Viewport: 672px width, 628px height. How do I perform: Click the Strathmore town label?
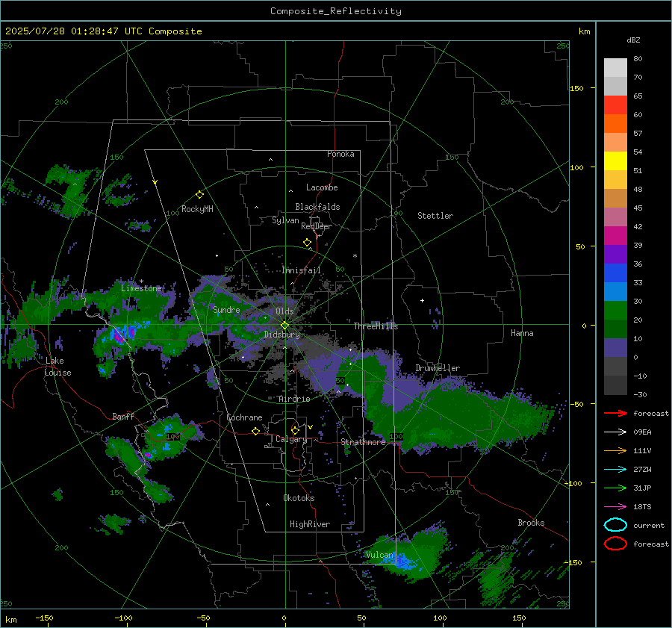(x=363, y=442)
